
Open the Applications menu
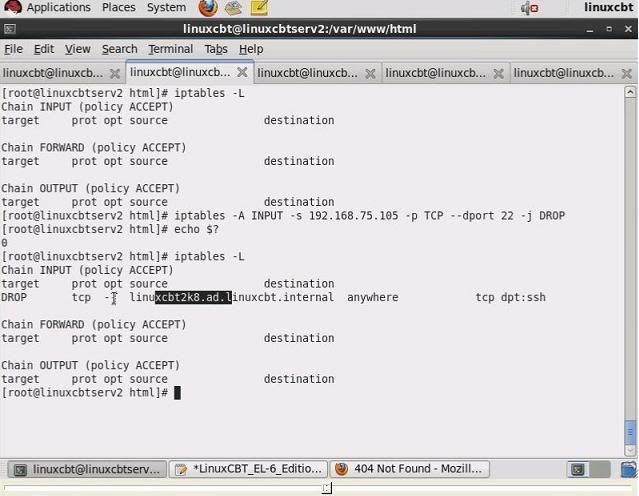click(58, 7)
